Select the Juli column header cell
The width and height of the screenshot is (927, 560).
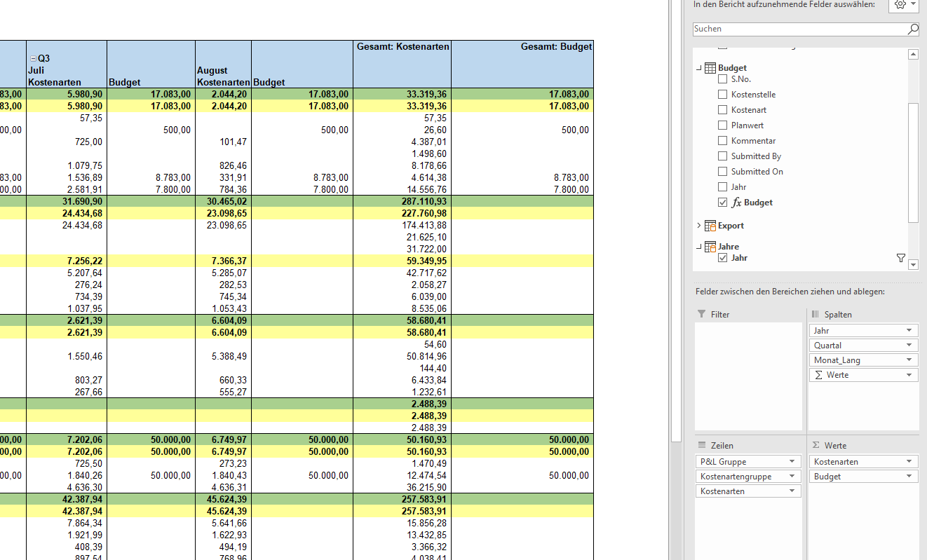tap(67, 70)
